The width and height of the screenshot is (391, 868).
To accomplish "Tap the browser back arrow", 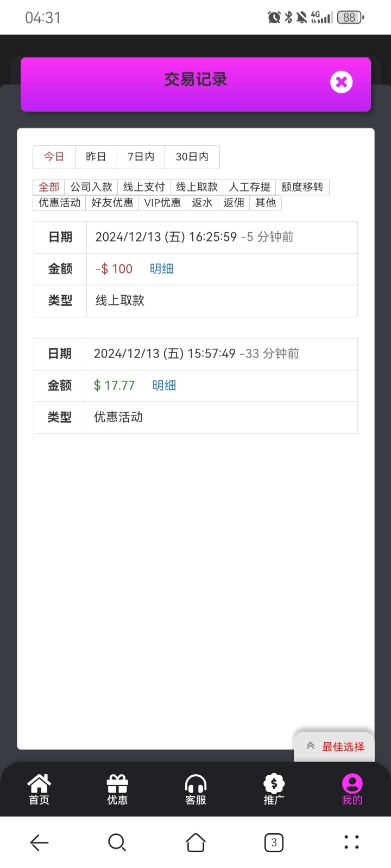I will pyautogui.click(x=39, y=843).
